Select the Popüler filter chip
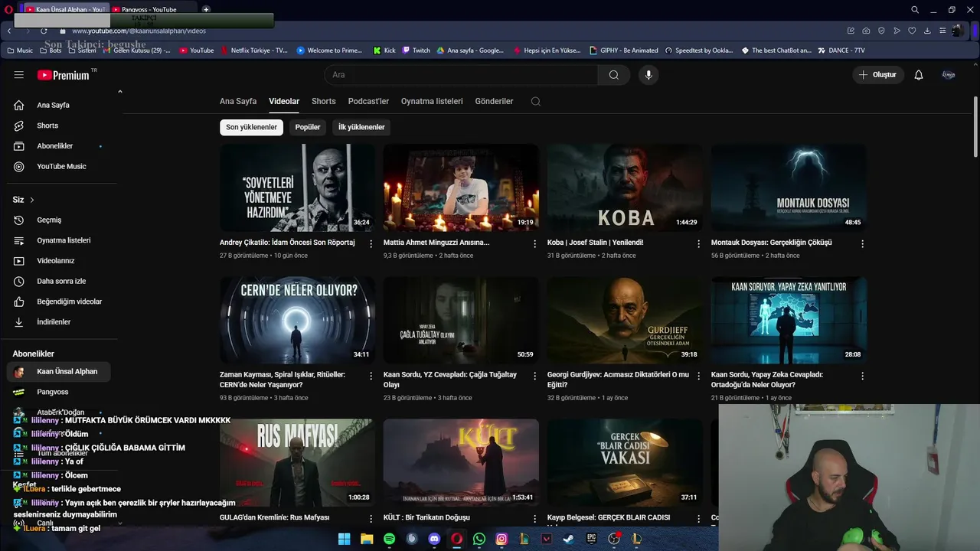980x551 pixels. [308, 127]
